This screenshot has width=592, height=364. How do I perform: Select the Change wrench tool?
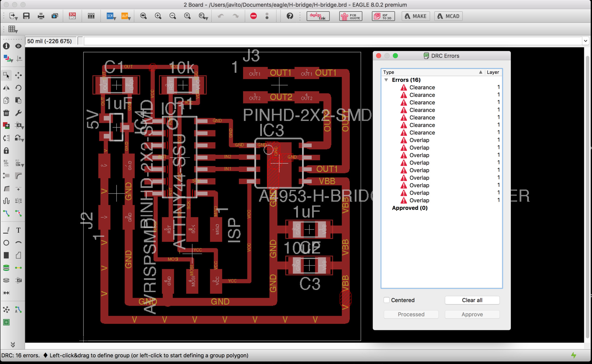coord(18,113)
